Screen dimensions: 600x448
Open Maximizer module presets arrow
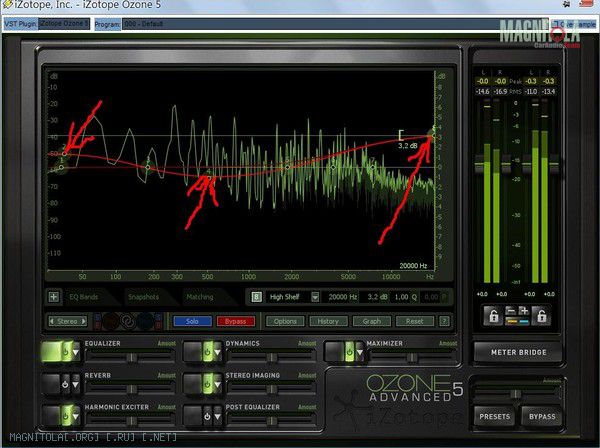click(x=359, y=352)
